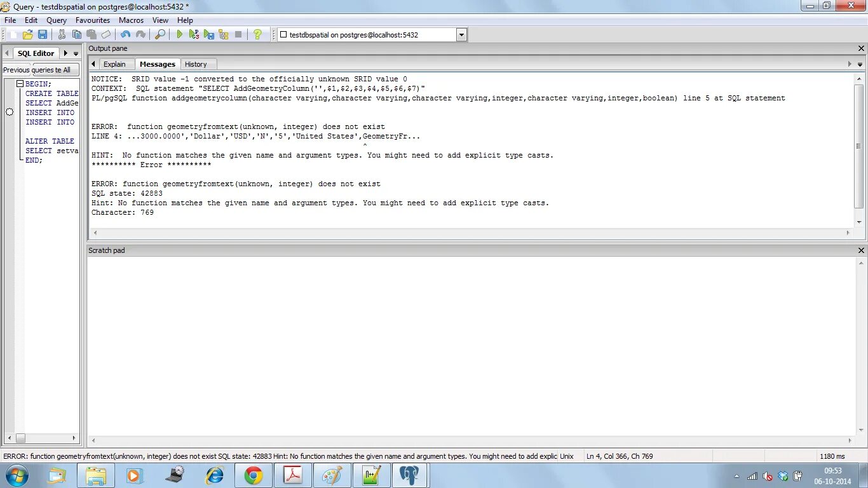This screenshot has height=488, width=868.
Task: Click inside the Scratch pad text area
Action: click(471, 346)
